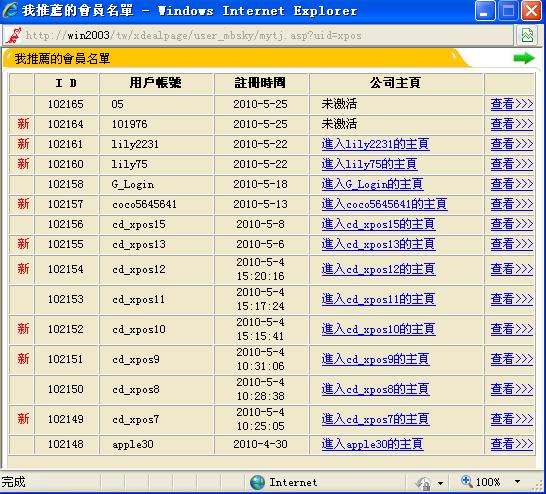Click the security lock icon in status bar
This screenshot has height=494, width=546.
coord(423,483)
